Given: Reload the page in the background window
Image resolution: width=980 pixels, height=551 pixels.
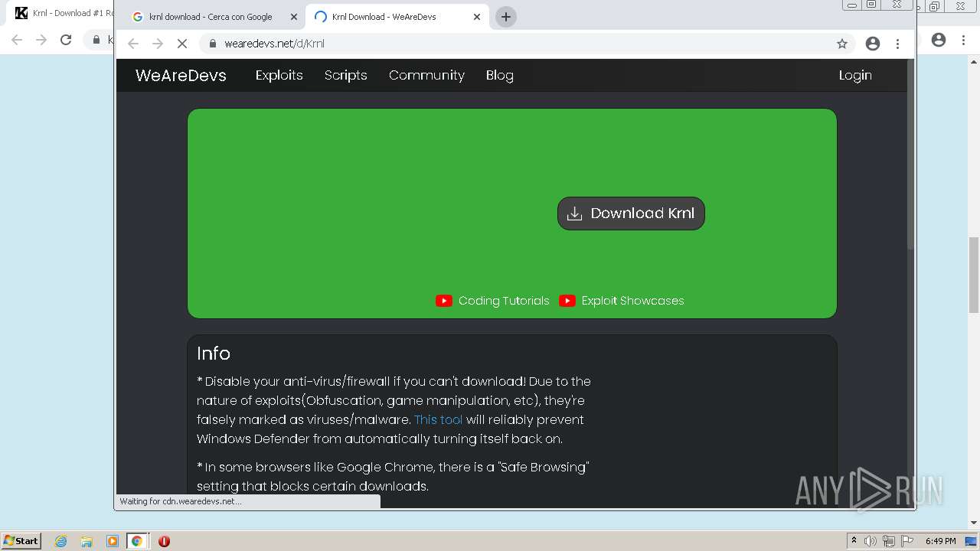Looking at the screenshot, I should pos(66,40).
